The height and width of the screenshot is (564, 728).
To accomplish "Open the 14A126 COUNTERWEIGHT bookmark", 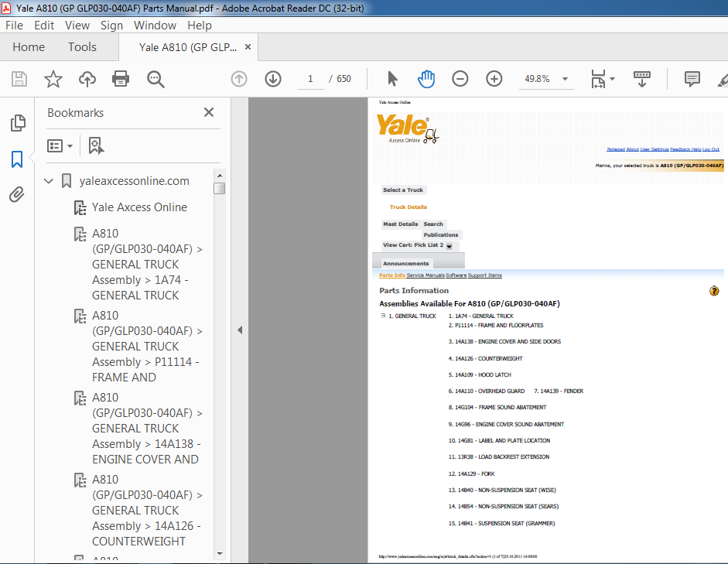I will (x=147, y=510).
